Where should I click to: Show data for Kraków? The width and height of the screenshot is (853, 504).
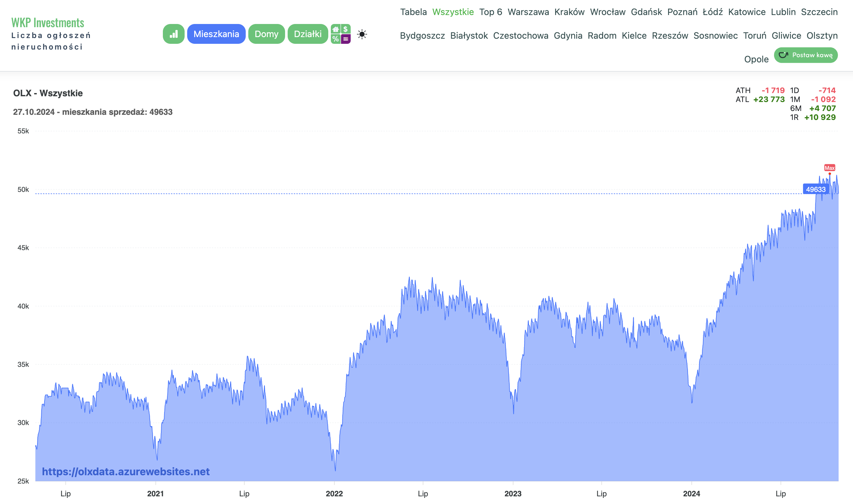point(569,12)
